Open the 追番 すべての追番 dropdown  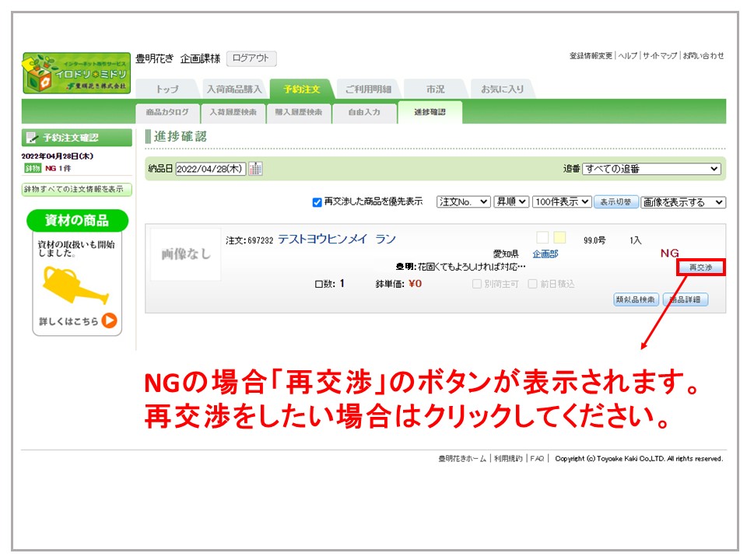tap(651, 169)
